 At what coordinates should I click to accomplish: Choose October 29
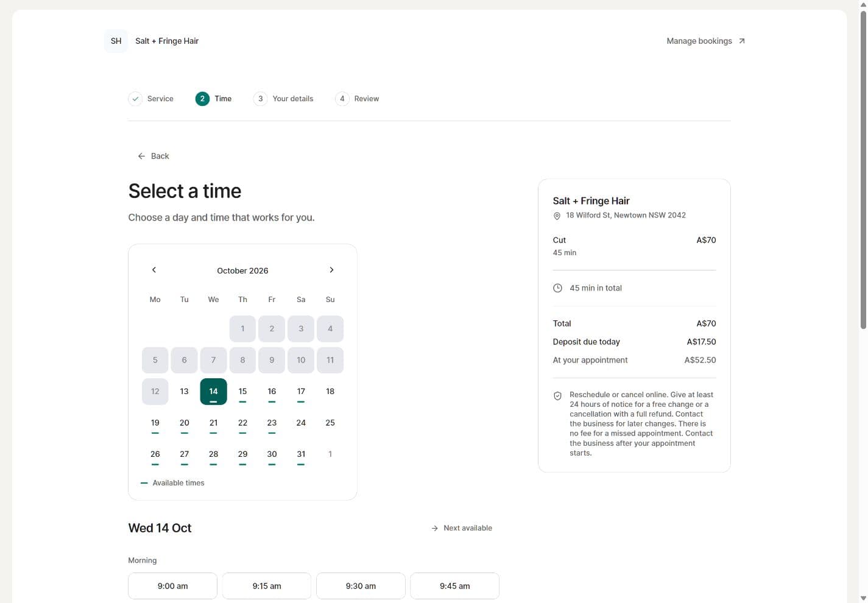click(x=242, y=455)
